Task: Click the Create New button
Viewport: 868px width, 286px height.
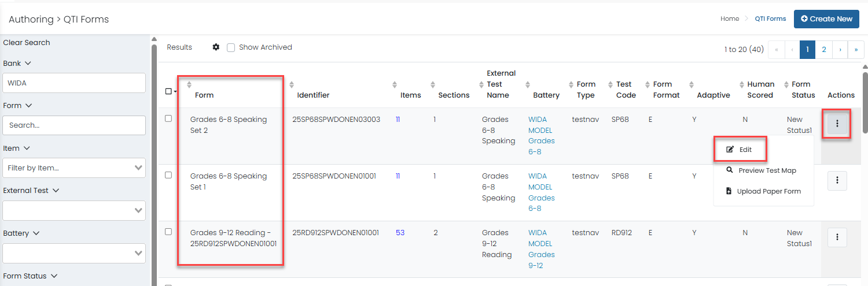Action: [x=826, y=19]
